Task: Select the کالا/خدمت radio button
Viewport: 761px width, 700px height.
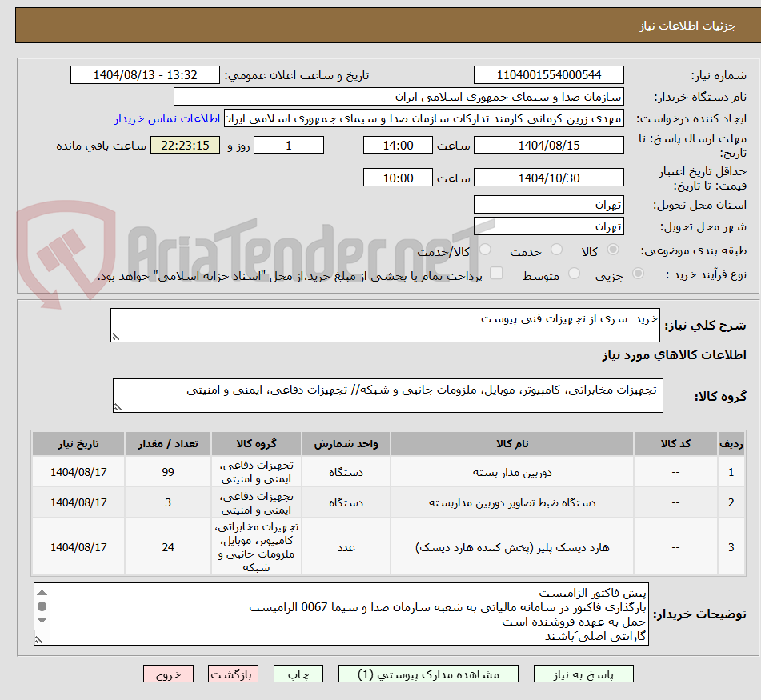Action: click(485, 250)
